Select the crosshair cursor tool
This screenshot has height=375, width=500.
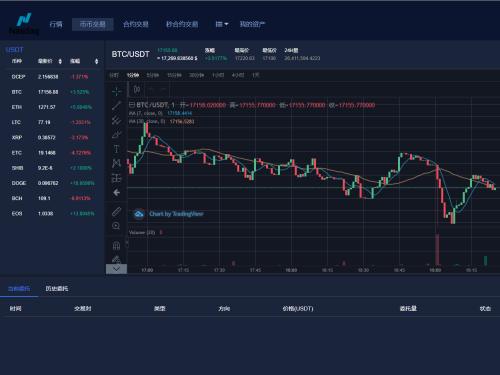116,91
